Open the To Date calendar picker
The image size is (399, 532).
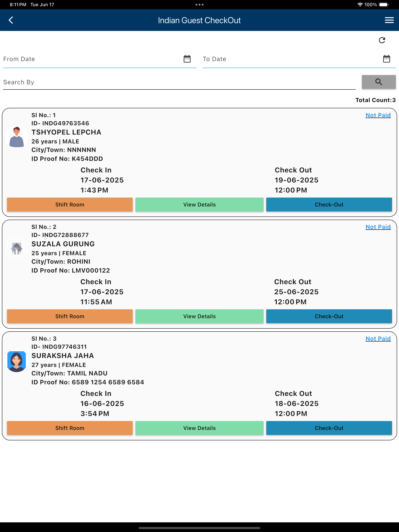[x=386, y=59]
